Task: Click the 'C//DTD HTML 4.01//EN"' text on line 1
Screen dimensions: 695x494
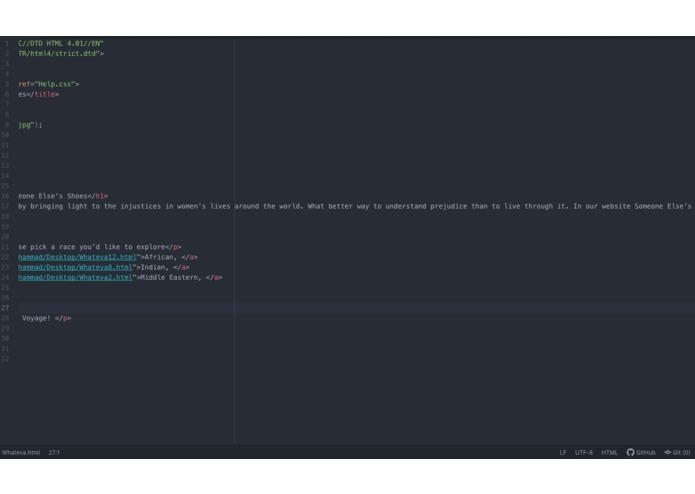Action: point(61,43)
